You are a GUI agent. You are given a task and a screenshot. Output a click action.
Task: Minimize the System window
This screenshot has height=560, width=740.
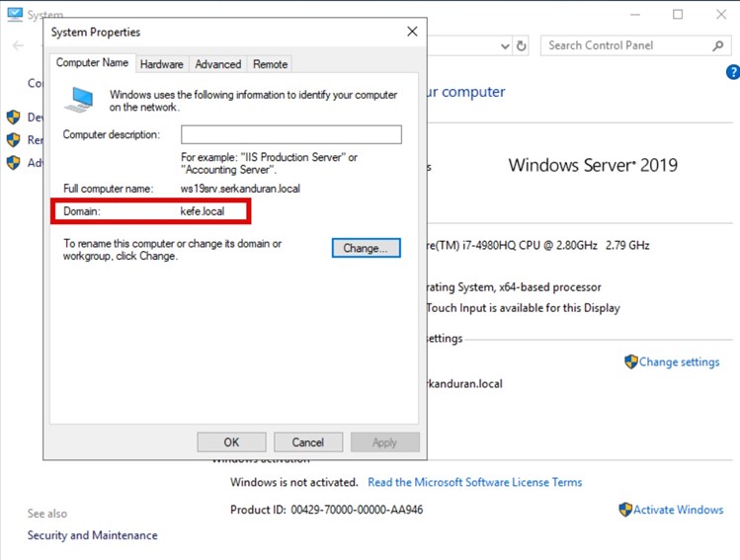tap(635, 15)
